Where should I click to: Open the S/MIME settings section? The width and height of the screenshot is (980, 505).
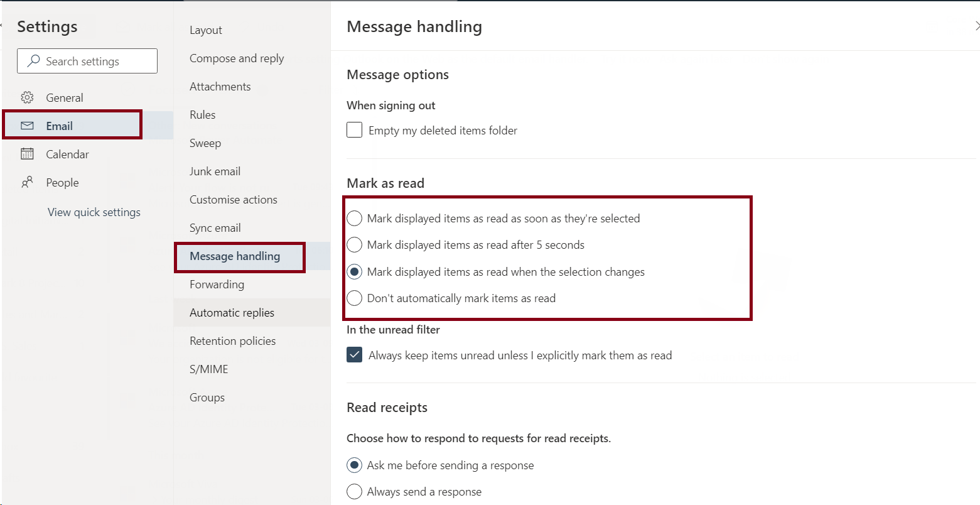(x=208, y=369)
